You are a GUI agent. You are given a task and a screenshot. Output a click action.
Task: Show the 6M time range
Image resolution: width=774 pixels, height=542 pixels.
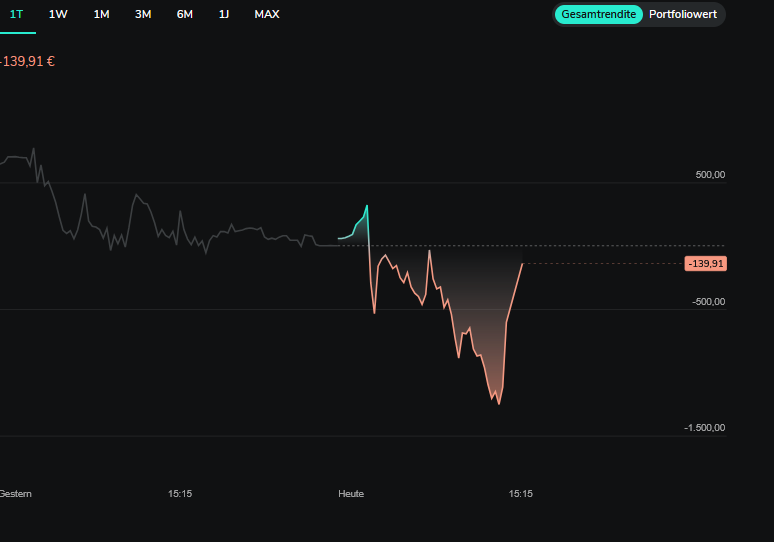click(x=185, y=14)
